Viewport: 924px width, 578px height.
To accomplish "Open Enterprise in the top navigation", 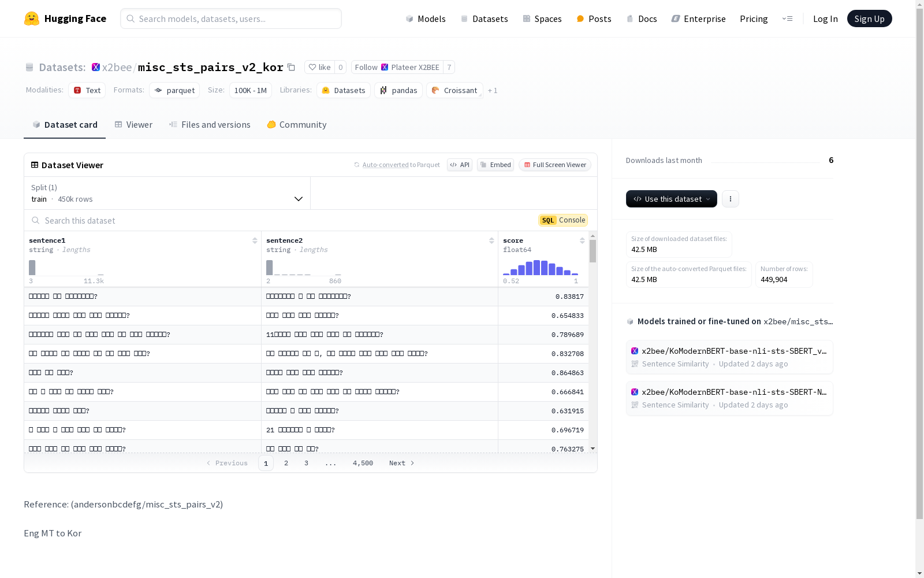I will [x=698, y=18].
